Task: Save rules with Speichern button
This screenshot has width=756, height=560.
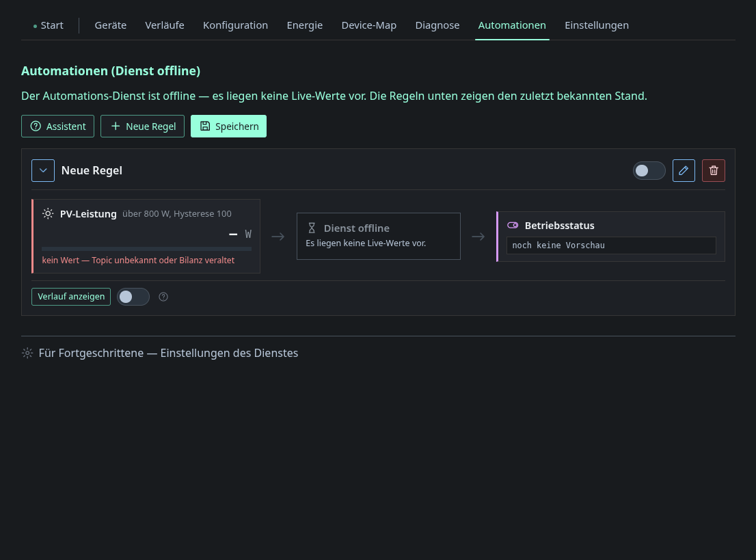Action: pos(228,126)
